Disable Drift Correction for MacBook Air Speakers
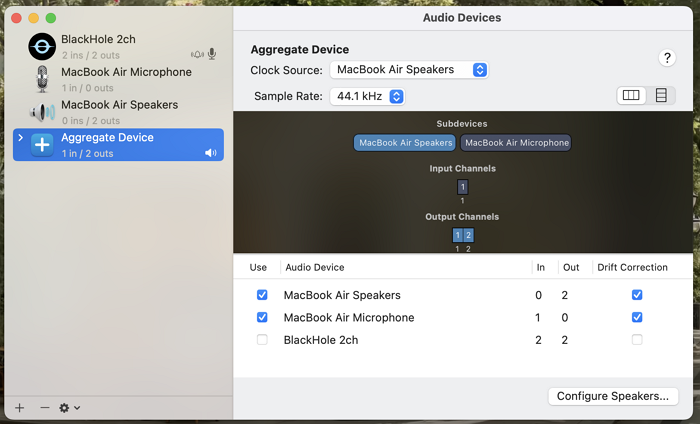Viewport: 700px width, 424px height. click(637, 295)
